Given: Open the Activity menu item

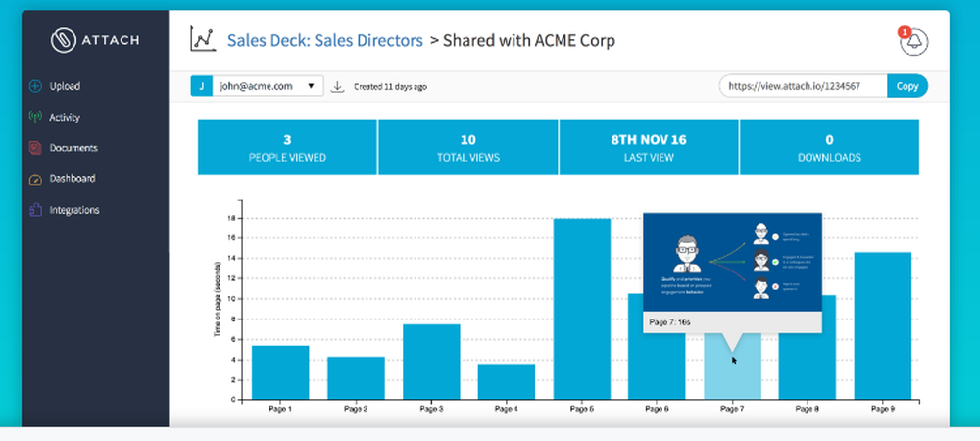Looking at the screenshot, I should pyautogui.click(x=65, y=118).
